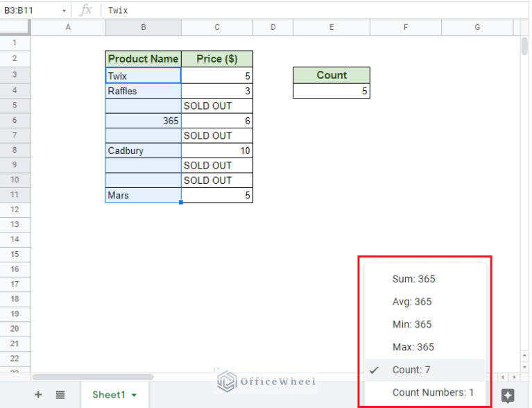Click the Explore icon at bottom right
This screenshot has width=532, height=408.
(508, 395)
